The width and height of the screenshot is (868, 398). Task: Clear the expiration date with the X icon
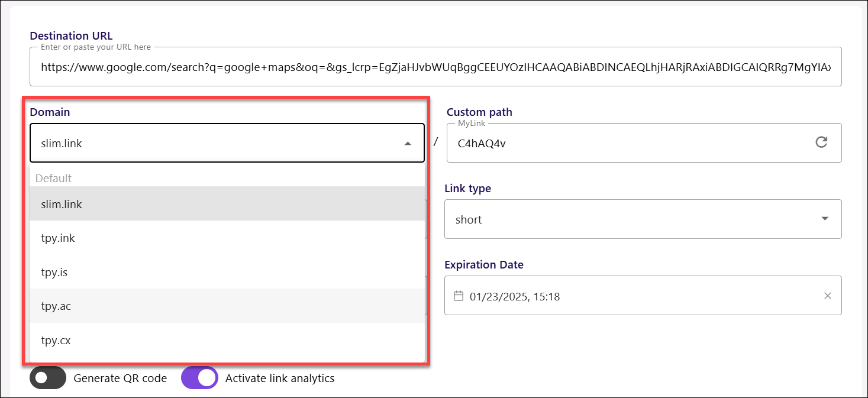(828, 296)
